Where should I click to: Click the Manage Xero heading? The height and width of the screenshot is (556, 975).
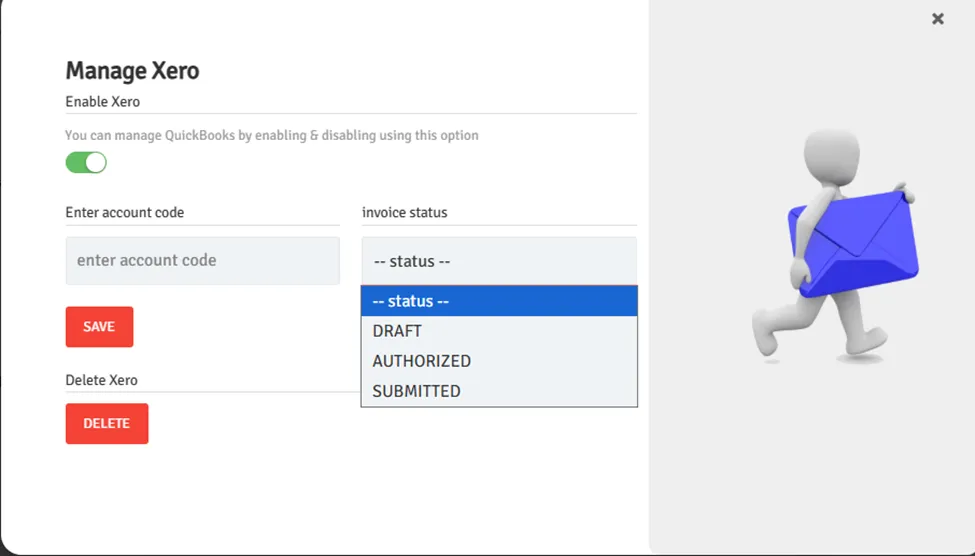pos(132,70)
